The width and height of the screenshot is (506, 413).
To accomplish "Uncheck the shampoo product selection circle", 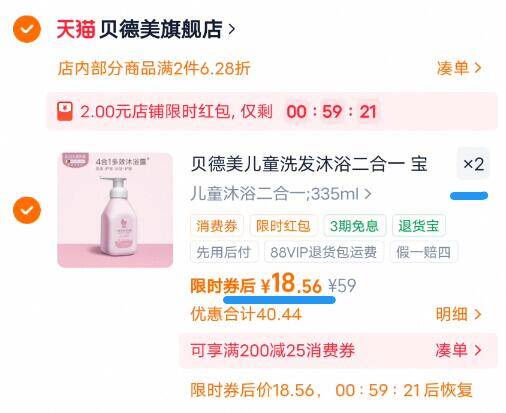I will pyautogui.click(x=27, y=210).
